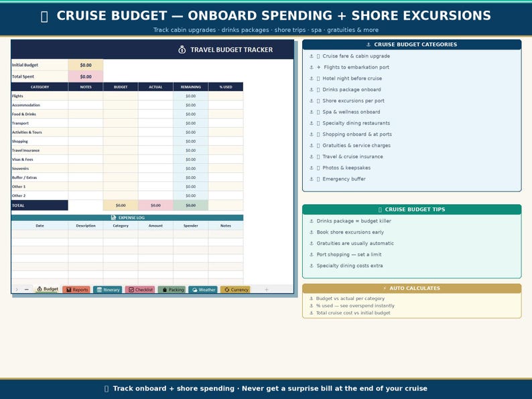The height and width of the screenshot is (399, 532).
Task: Click the anchor icon in Cruise Budget Categories header
Action: pyautogui.click(x=369, y=44)
